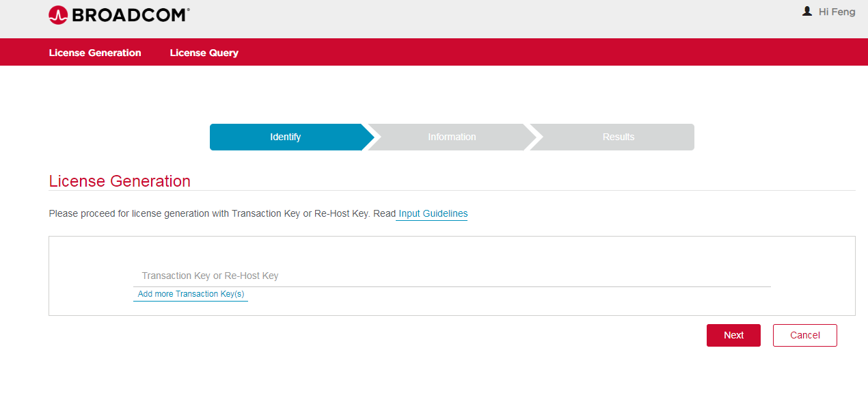Click the BROADCOM wordmark text
This screenshot has width=868, height=400.
point(130,15)
